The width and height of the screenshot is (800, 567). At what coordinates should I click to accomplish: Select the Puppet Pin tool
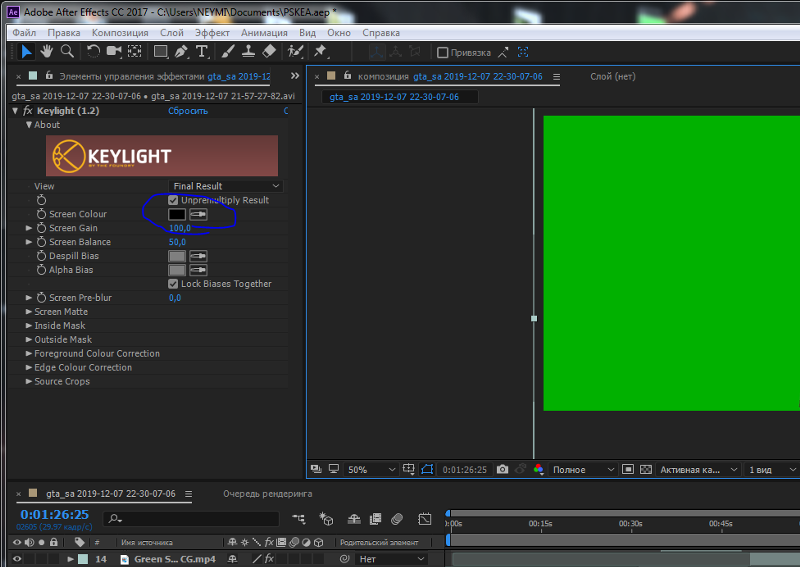pyautogui.click(x=320, y=52)
